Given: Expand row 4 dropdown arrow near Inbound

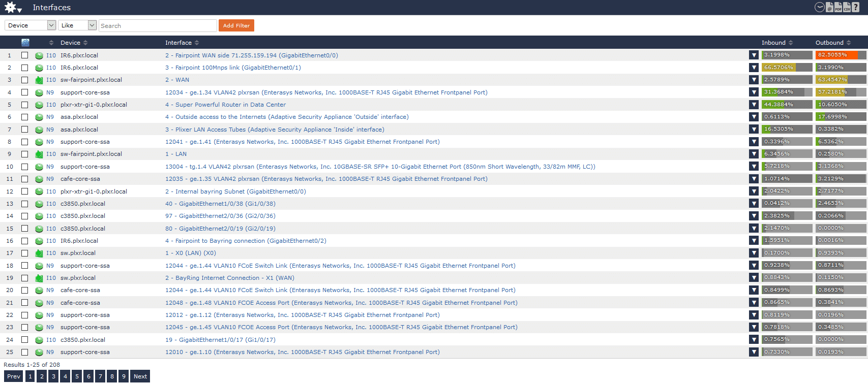Looking at the screenshot, I should tap(754, 92).
